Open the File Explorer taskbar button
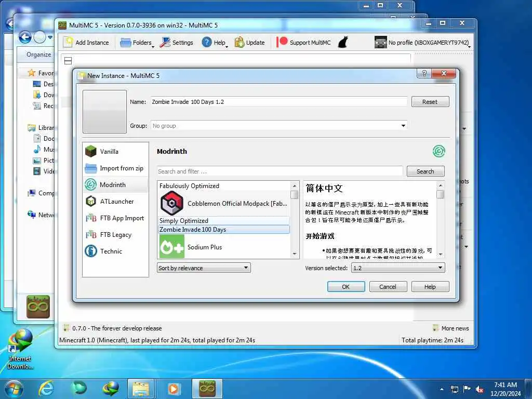 pyautogui.click(x=141, y=389)
